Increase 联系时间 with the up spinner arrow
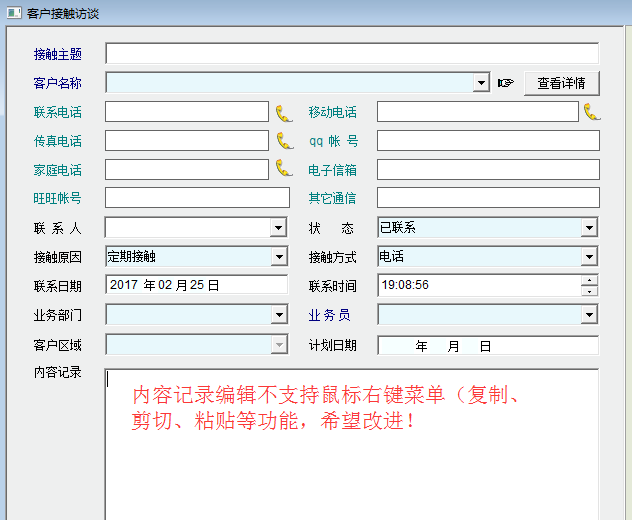 tap(590, 280)
